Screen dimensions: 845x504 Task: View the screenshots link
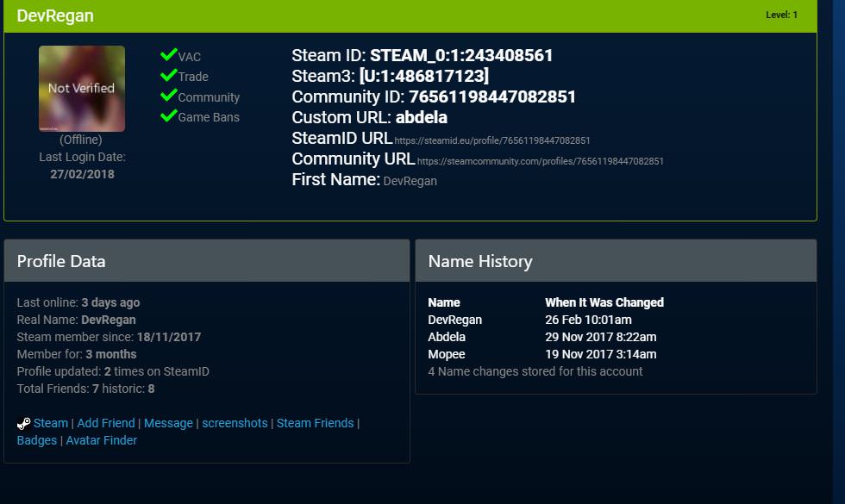[x=235, y=423]
